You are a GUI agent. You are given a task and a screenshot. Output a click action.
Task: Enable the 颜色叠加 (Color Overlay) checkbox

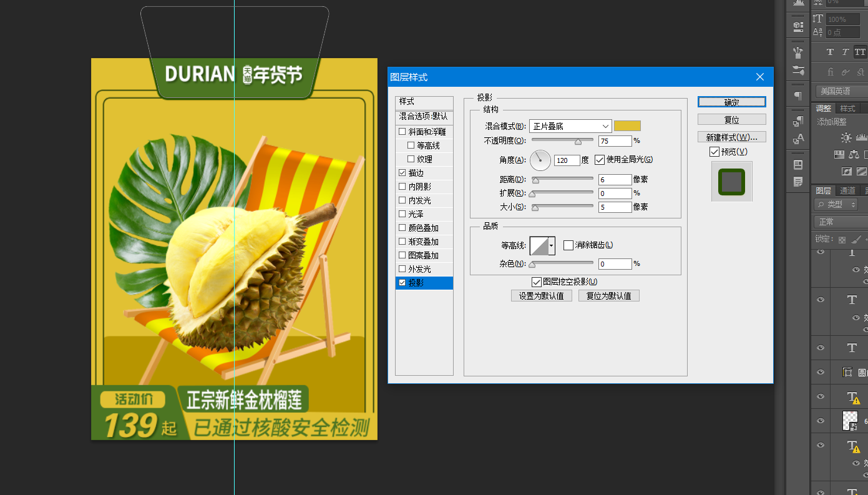[402, 228]
